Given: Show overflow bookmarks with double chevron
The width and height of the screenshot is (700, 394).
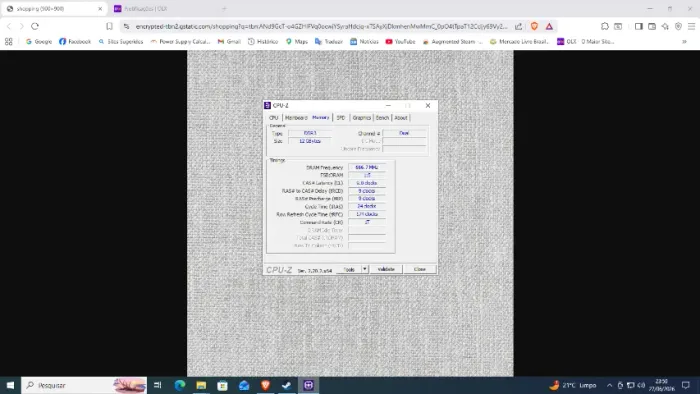Looking at the screenshot, I should (x=684, y=41).
